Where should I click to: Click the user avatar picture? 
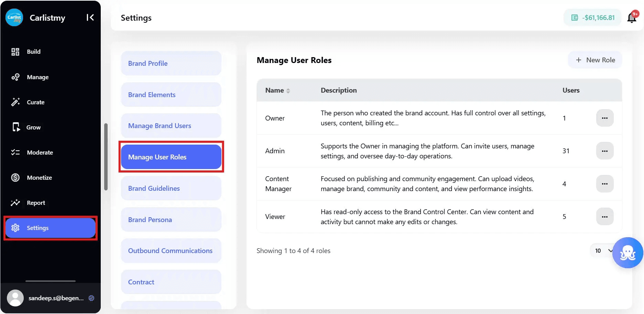tap(15, 298)
